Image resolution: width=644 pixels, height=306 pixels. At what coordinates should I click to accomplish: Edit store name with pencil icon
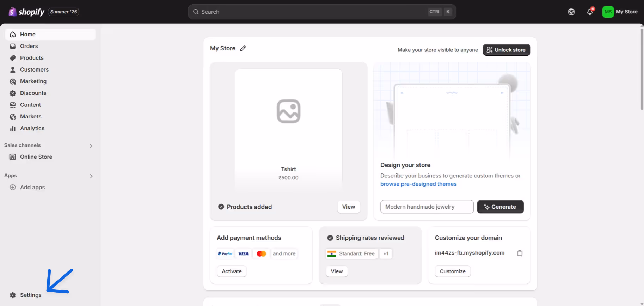coord(243,48)
